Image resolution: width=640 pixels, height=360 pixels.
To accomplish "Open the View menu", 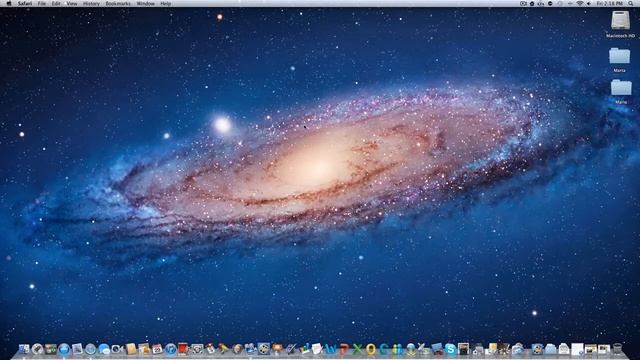I will pos(72,3).
